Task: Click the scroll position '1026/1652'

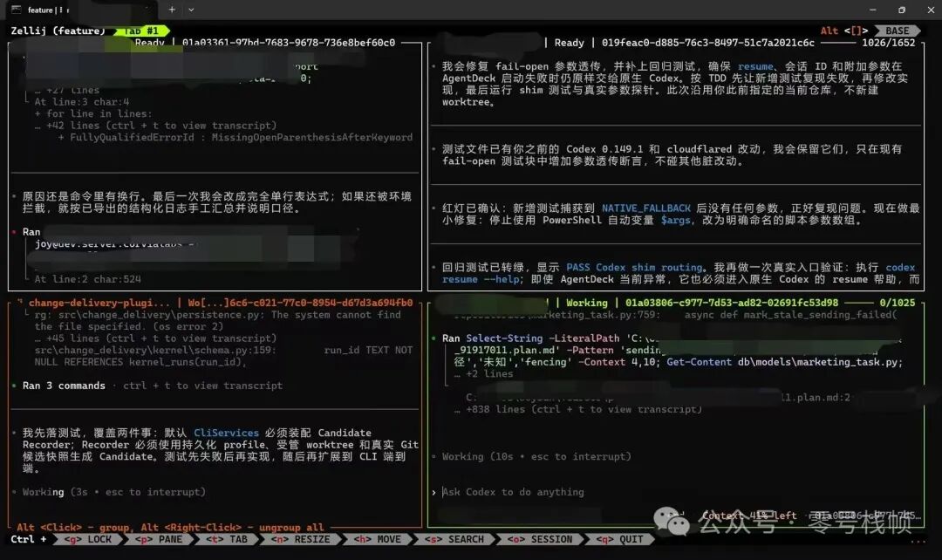Action: (x=889, y=43)
